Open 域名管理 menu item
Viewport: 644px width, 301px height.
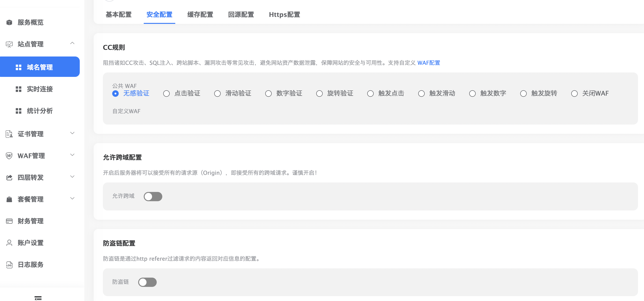(x=40, y=67)
